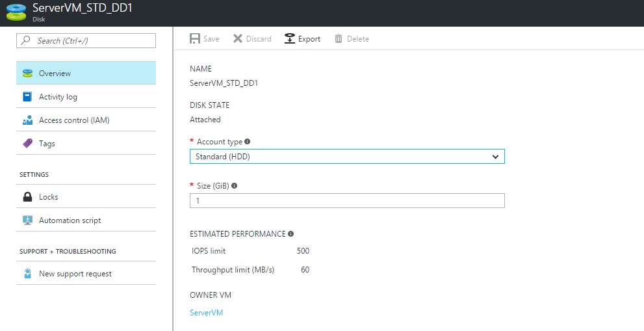Click info icon next to Size (GiB)
Viewport: 644px width, 331px height.
[x=235, y=186]
